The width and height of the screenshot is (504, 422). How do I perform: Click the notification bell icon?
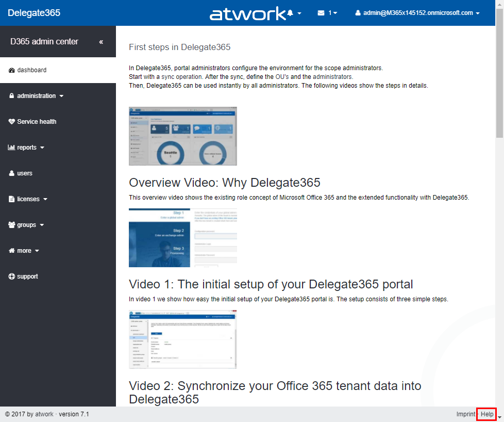[290, 13]
